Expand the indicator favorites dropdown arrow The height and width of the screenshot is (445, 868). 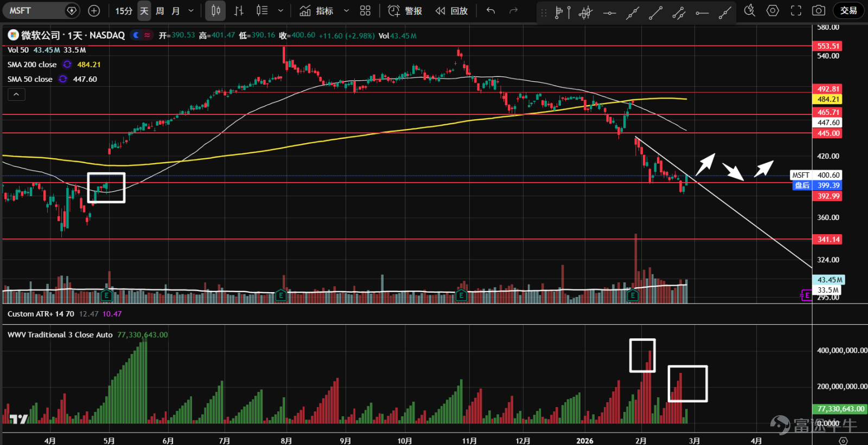(x=347, y=10)
